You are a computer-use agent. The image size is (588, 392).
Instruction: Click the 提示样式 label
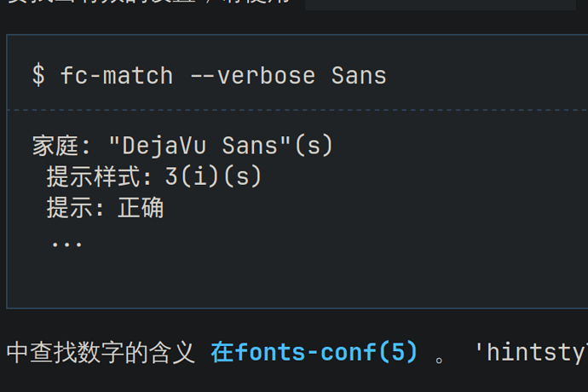[94, 176]
